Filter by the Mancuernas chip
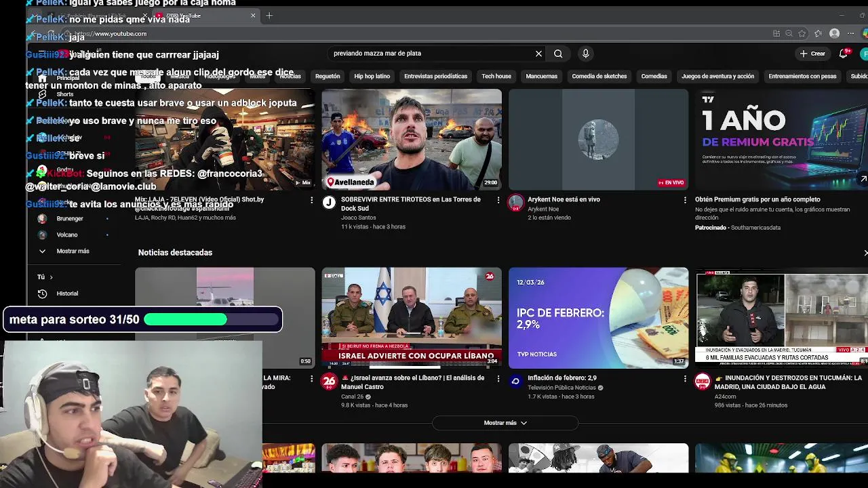 click(542, 77)
